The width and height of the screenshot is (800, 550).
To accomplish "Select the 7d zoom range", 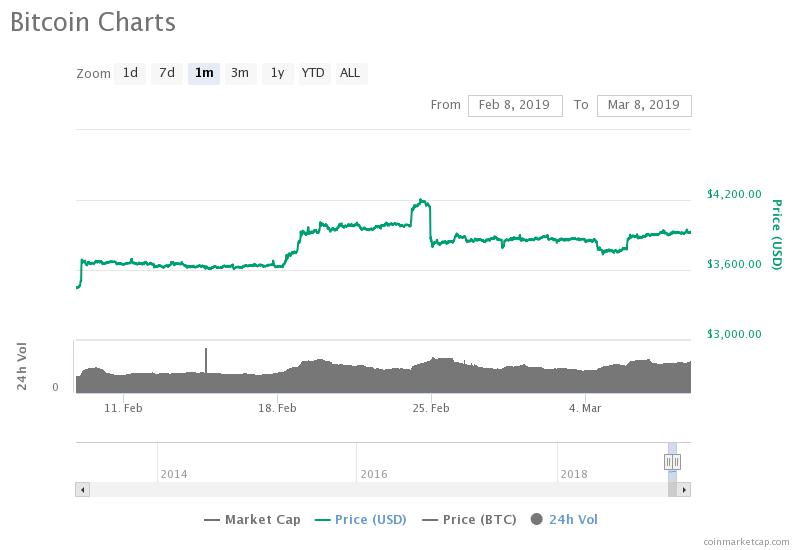I will (167, 73).
